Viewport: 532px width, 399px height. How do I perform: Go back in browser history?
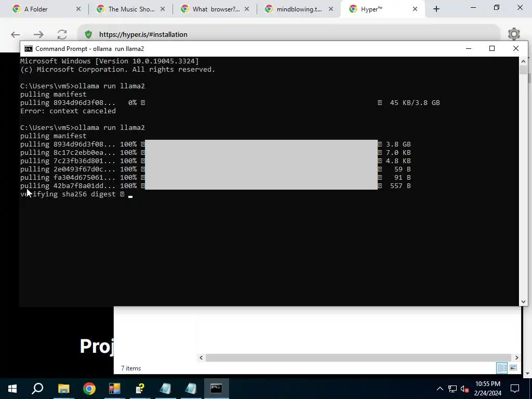tap(15, 34)
